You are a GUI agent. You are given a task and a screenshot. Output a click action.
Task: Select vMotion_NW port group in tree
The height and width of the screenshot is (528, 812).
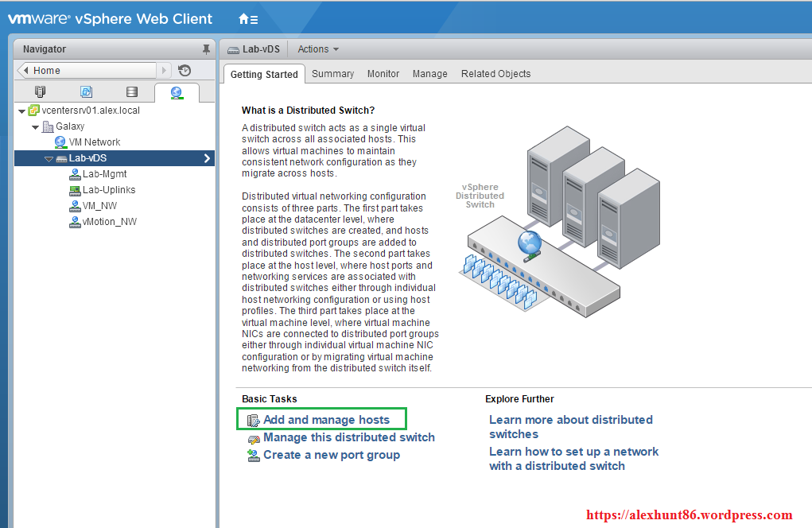(109, 222)
